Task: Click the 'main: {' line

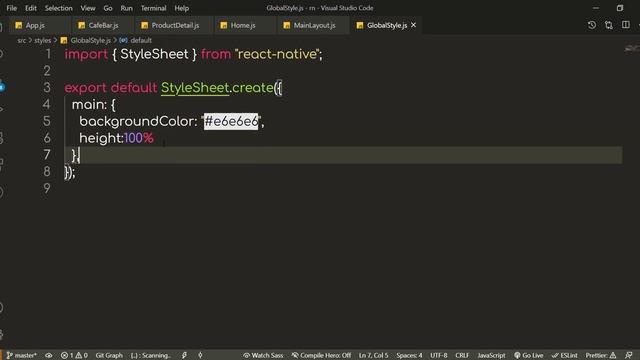Action: click(x=93, y=104)
